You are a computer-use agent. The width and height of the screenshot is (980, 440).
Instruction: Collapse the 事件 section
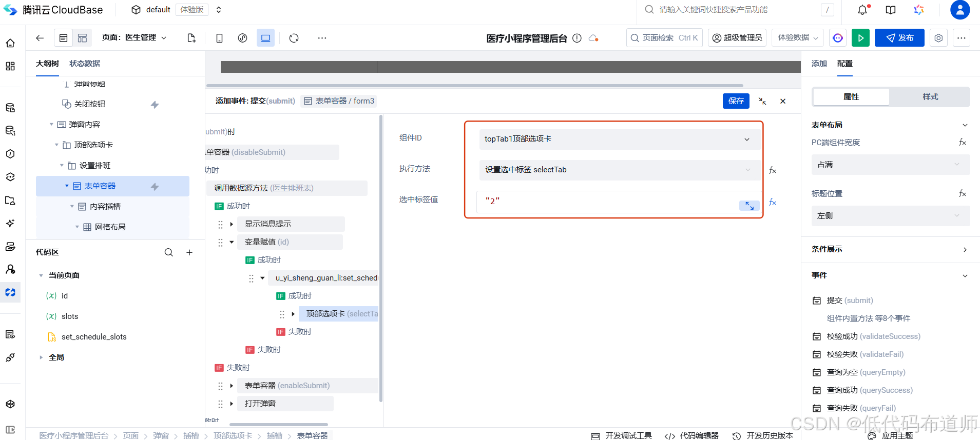pos(965,276)
